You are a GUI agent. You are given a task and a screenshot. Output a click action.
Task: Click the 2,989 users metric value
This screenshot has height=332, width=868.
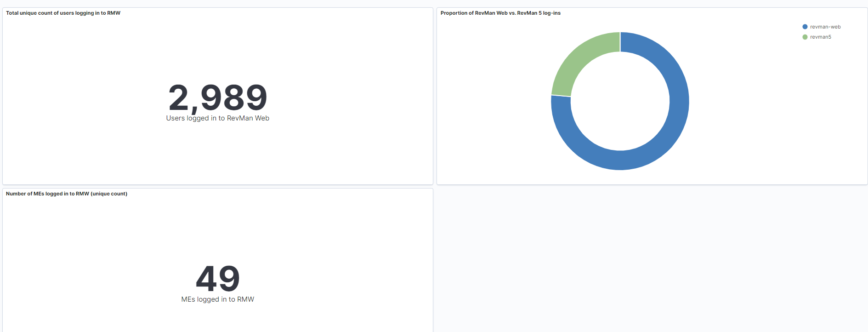(217, 97)
